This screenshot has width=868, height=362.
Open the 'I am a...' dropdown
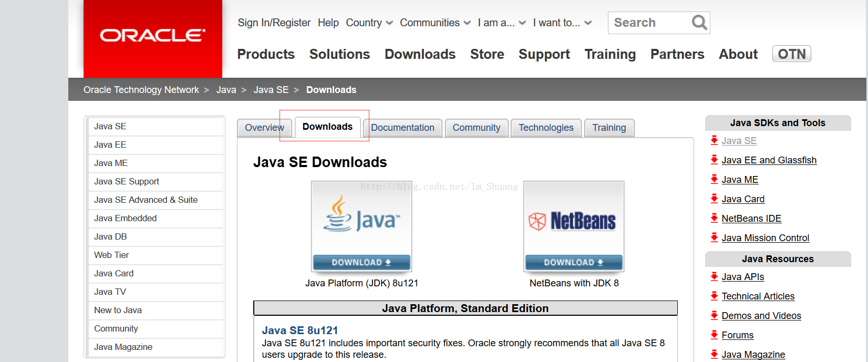502,23
